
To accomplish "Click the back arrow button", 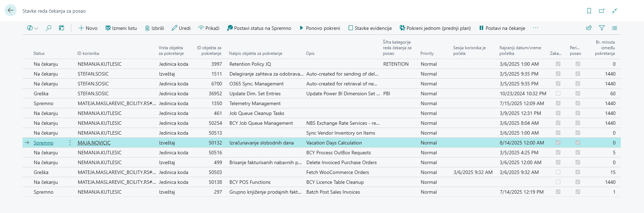I will pyautogui.click(x=11, y=11).
